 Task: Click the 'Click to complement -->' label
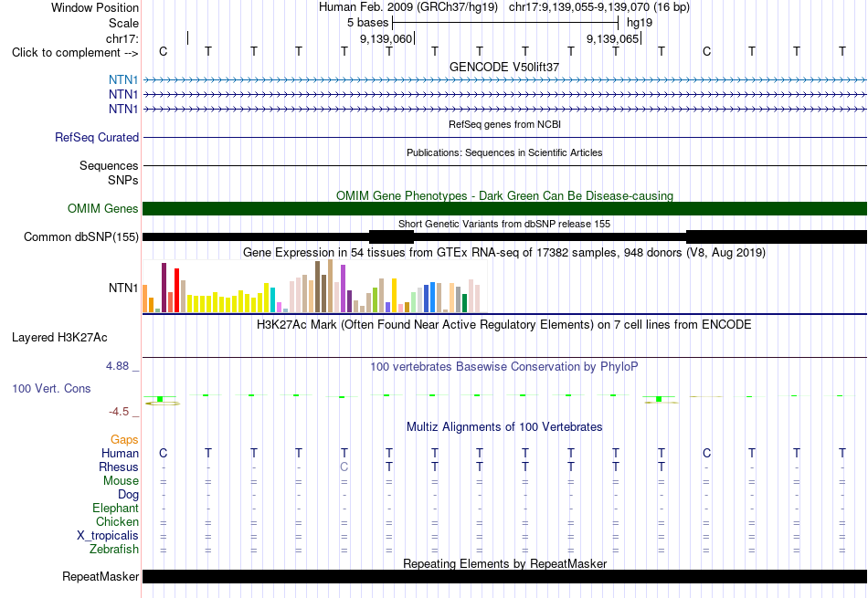tap(75, 53)
